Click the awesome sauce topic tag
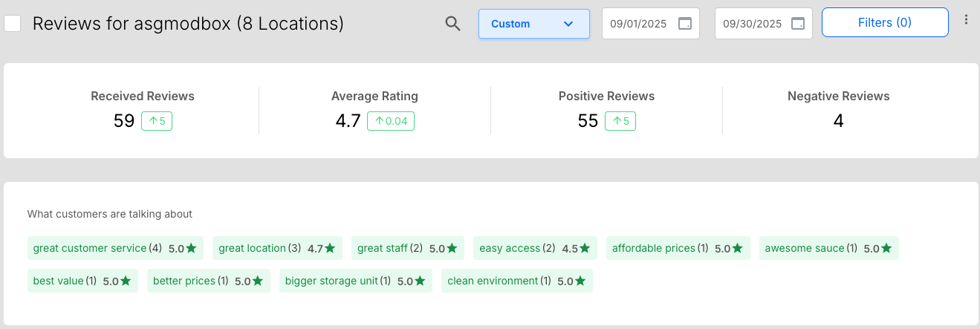 tap(828, 248)
